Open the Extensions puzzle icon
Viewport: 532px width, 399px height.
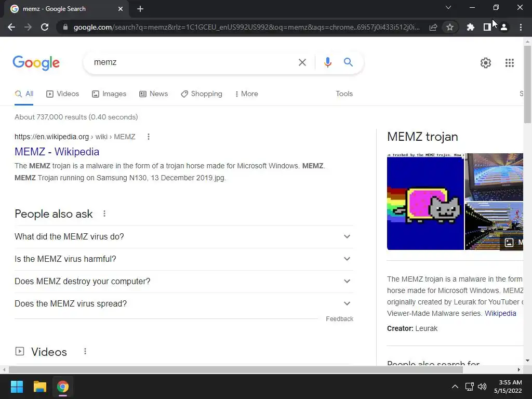pyautogui.click(x=471, y=27)
